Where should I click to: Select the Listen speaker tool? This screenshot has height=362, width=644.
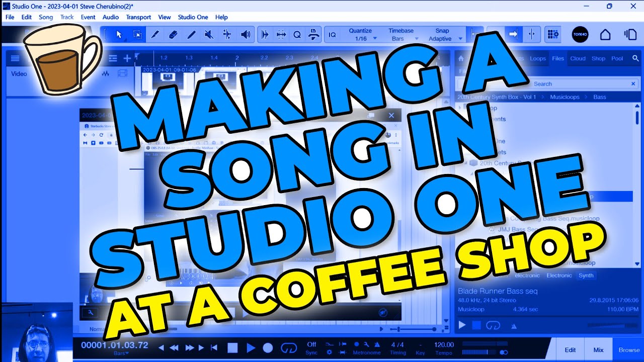(x=245, y=35)
